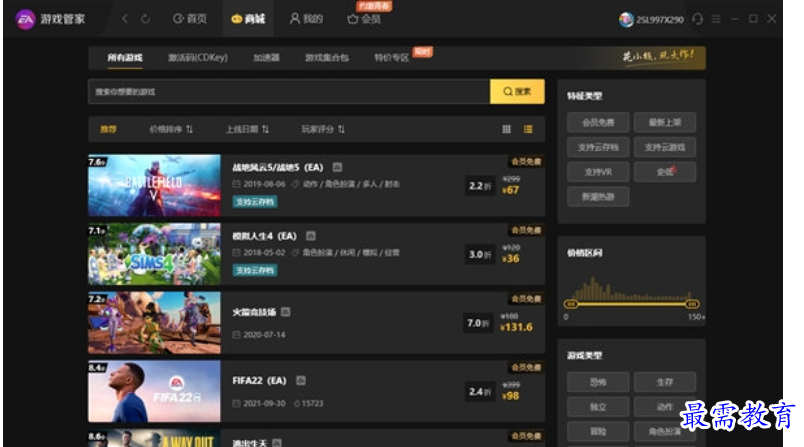Click platform icon beside 火箭竞技场 title
Image resolution: width=804 pixels, height=447 pixels.
(286, 312)
